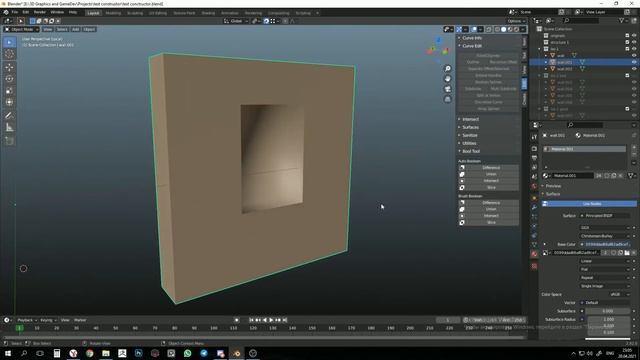Open the Tool properties tab icon
The width and height of the screenshot is (640, 360).
click(x=534, y=137)
